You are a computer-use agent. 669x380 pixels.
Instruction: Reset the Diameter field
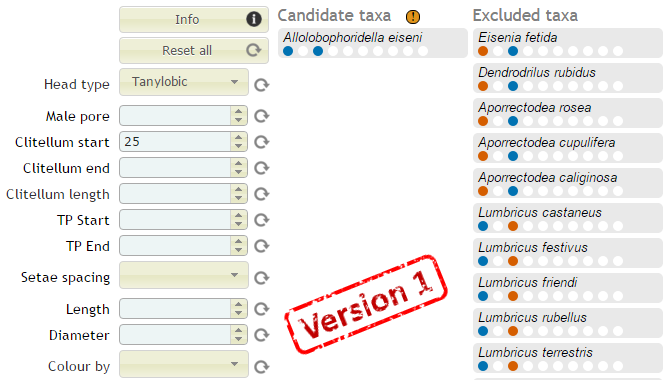[262, 335]
